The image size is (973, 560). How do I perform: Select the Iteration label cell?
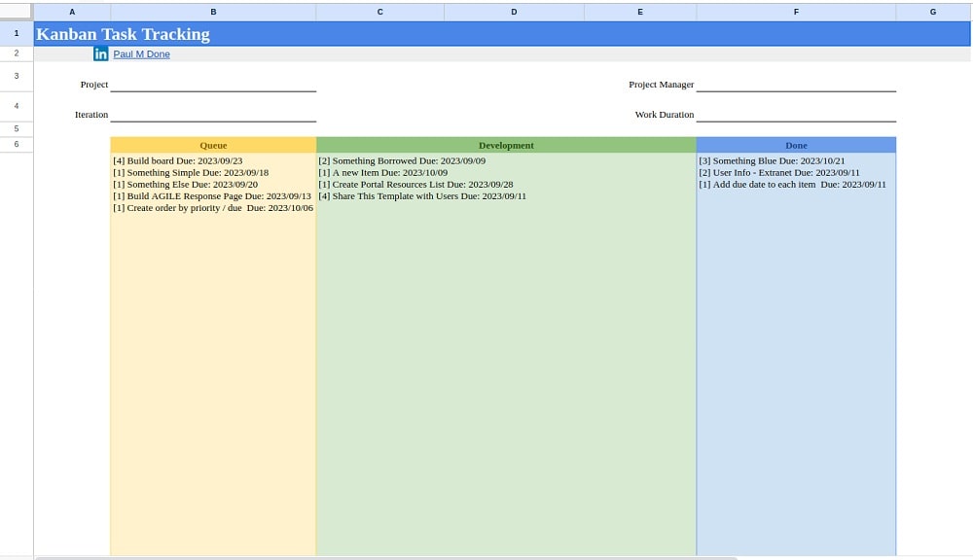pos(91,114)
